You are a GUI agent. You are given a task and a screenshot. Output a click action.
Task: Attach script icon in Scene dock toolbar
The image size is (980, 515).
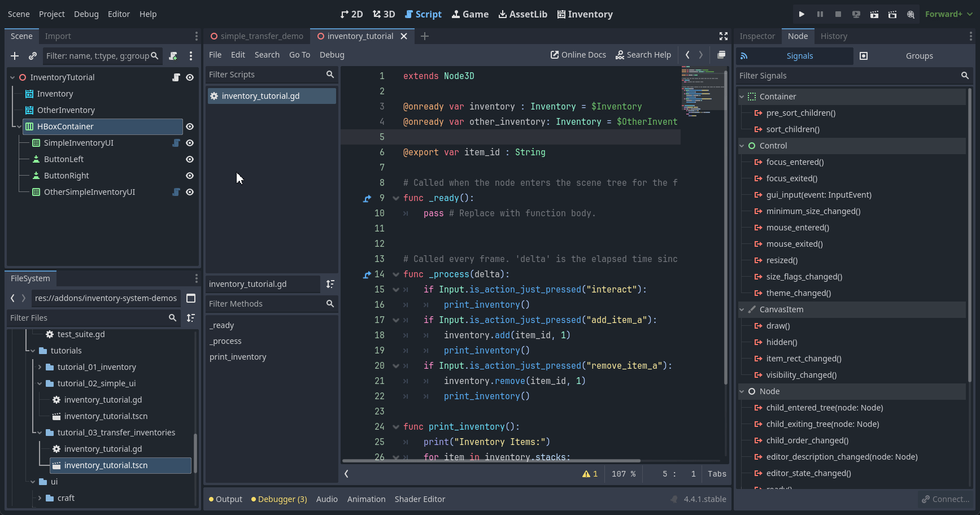tap(173, 56)
